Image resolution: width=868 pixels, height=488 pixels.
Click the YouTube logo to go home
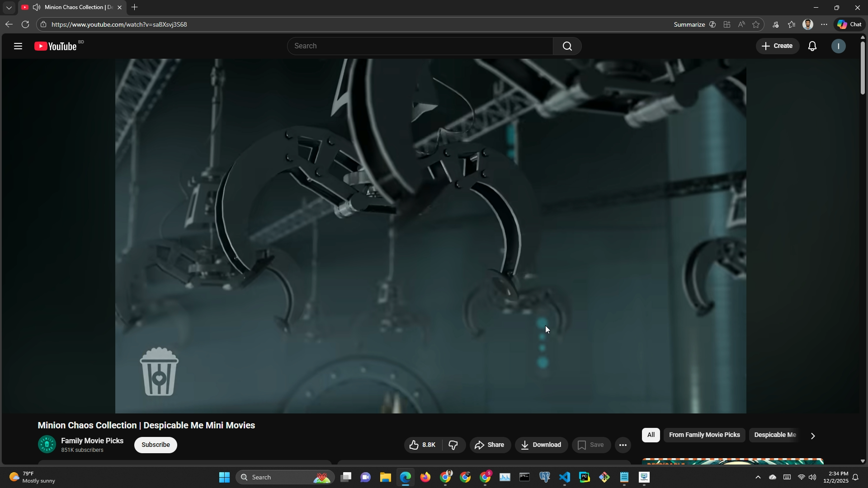(x=56, y=46)
